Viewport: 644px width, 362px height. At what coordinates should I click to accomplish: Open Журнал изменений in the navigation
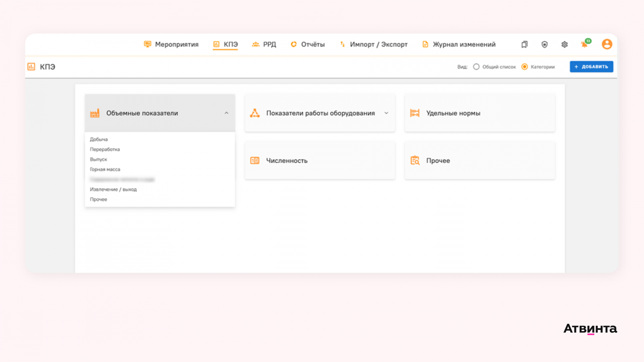(459, 44)
